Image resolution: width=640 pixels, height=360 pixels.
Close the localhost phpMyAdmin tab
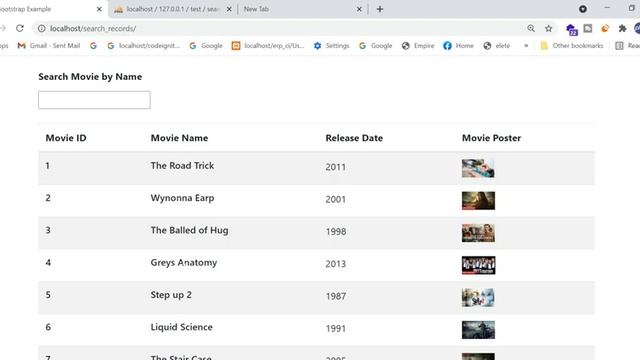tap(229, 9)
